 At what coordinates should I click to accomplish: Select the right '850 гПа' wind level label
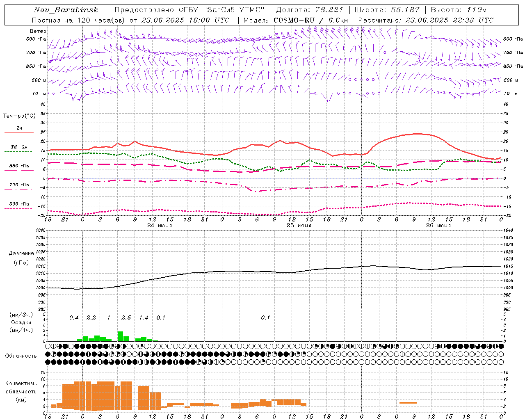(513, 66)
